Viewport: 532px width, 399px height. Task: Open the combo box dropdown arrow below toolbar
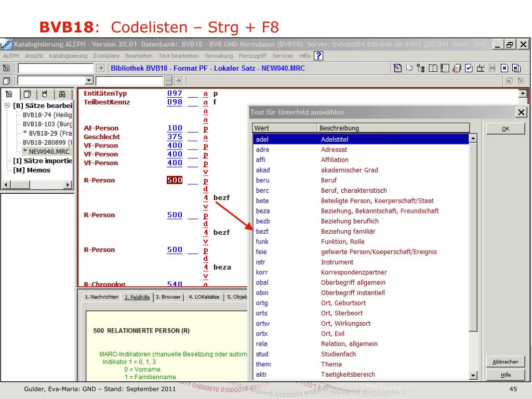[x=89, y=81]
